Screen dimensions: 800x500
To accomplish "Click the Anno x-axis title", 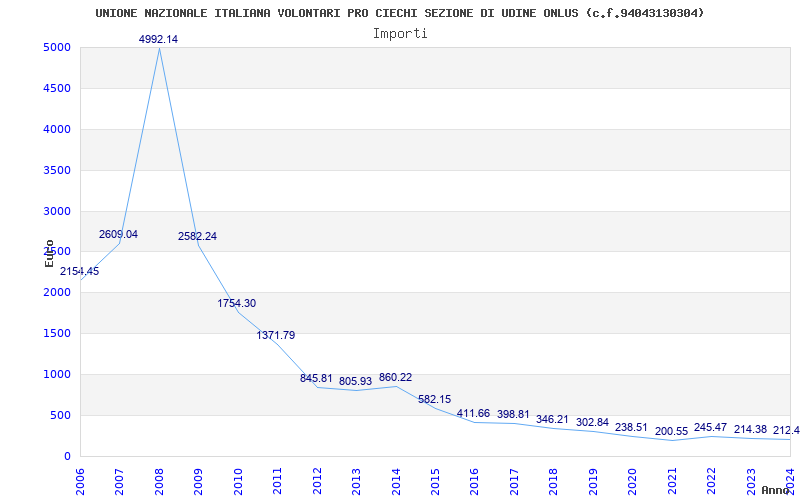I will (776, 490).
